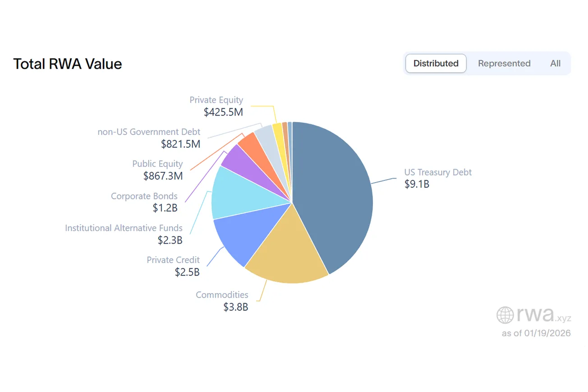Switch to the All view option

point(555,64)
